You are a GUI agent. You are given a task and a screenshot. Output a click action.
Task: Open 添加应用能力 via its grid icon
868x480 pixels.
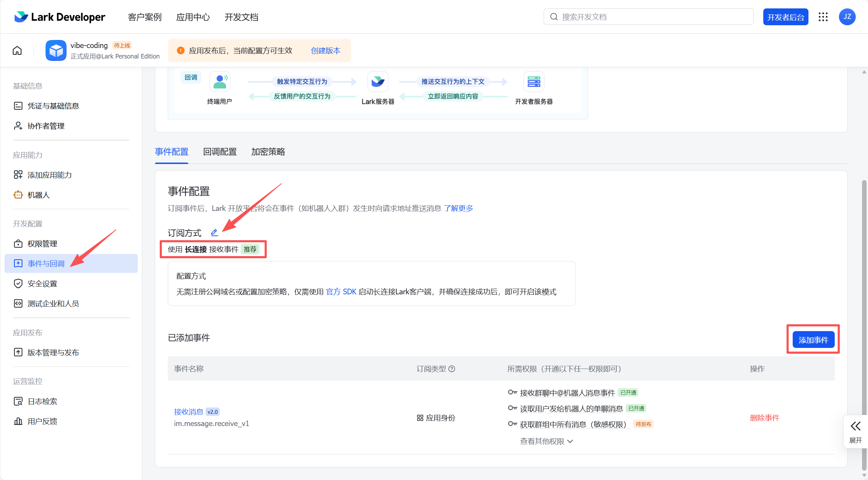click(18, 174)
